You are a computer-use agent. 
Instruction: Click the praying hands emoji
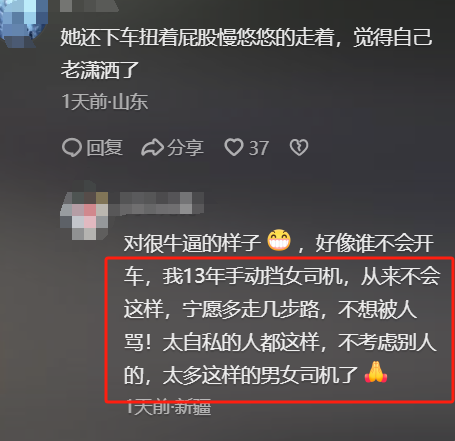click(x=376, y=372)
